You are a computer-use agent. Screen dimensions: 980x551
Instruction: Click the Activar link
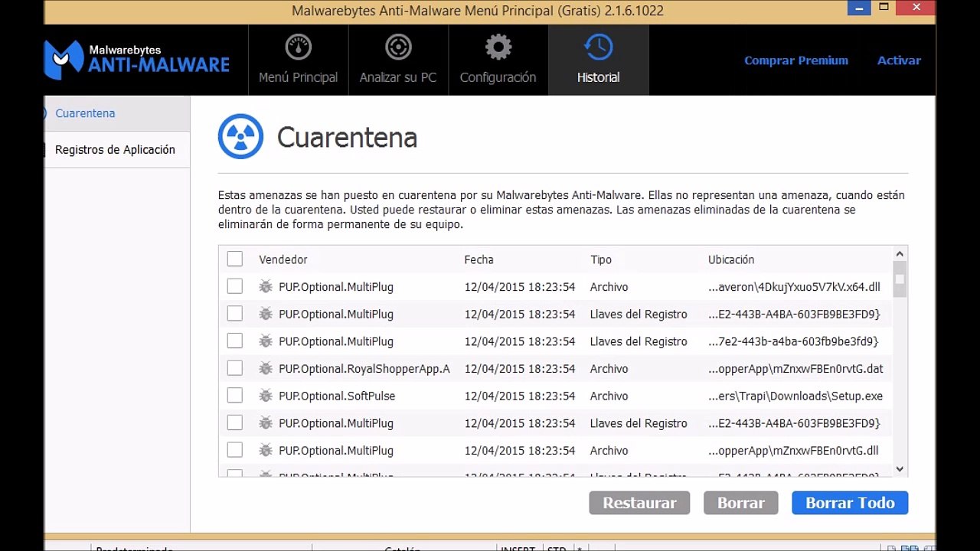tap(899, 60)
